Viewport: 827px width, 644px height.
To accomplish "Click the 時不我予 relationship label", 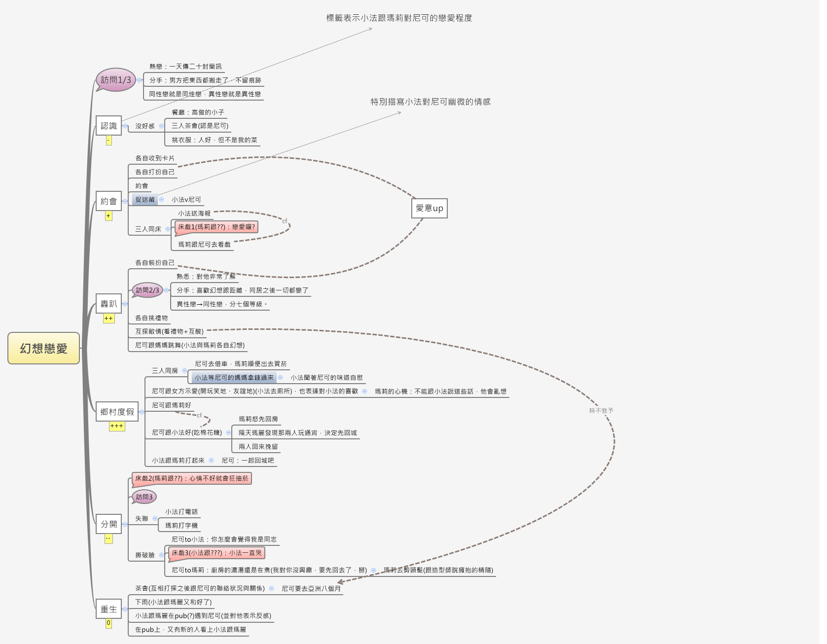I will pos(601,410).
